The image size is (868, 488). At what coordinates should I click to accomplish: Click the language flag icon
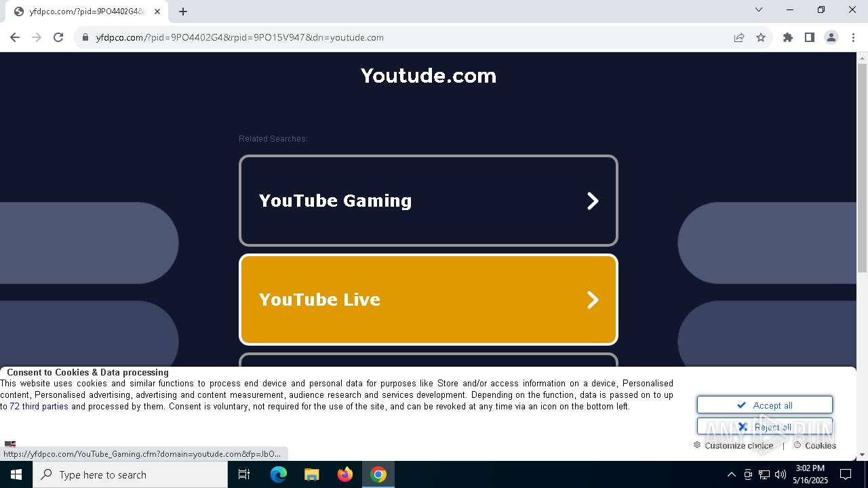click(x=10, y=445)
